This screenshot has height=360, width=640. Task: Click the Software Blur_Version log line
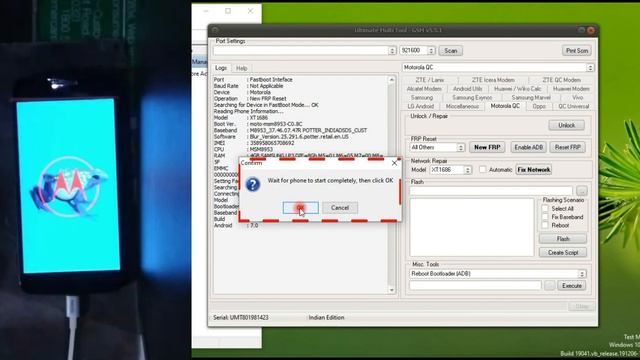281,137
